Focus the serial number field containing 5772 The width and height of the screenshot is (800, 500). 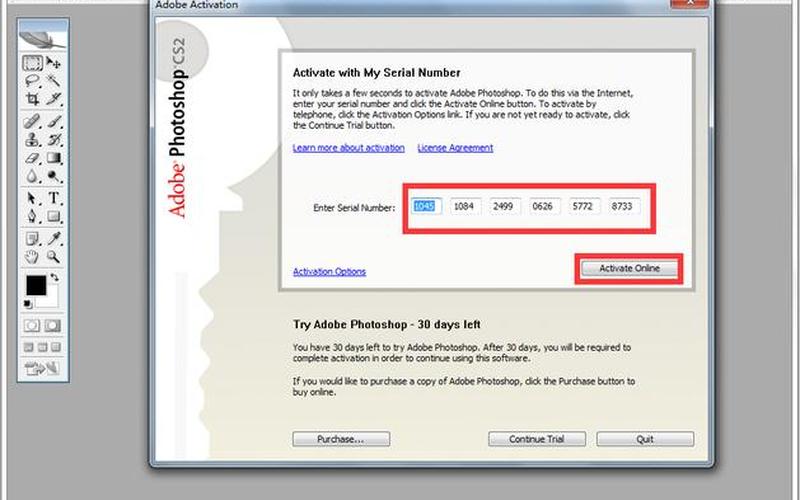click(584, 206)
